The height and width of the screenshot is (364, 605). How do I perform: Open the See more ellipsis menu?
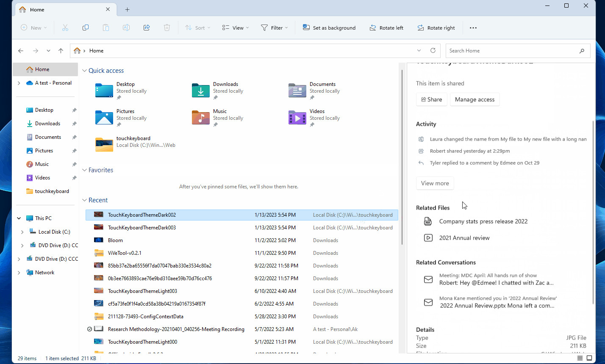pyautogui.click(x=473, y=28)
